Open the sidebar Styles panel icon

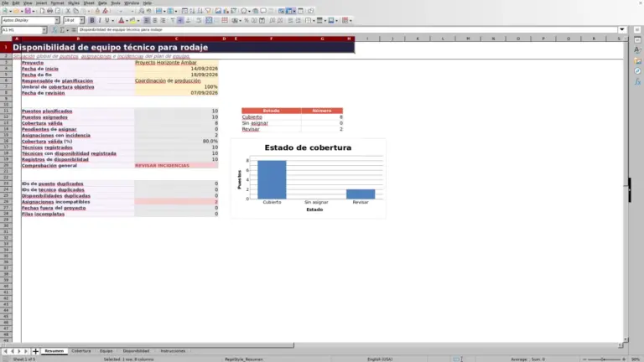click(x=637, y=50)
